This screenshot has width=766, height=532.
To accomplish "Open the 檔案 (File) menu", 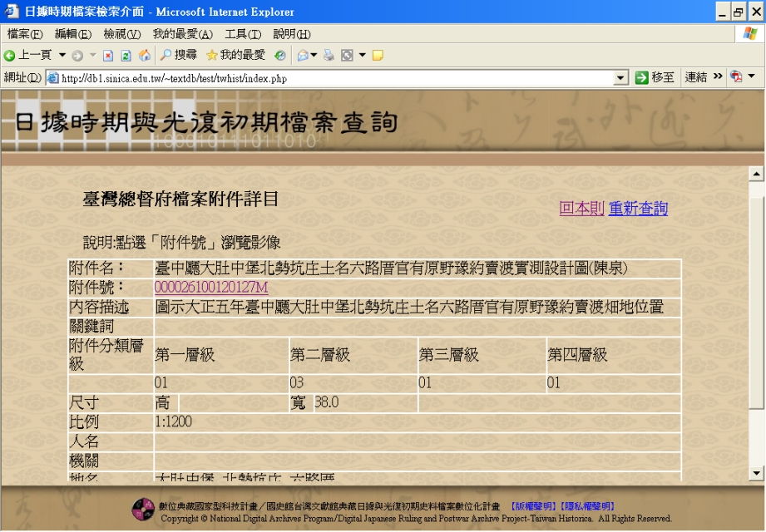I will pos(24,34).
